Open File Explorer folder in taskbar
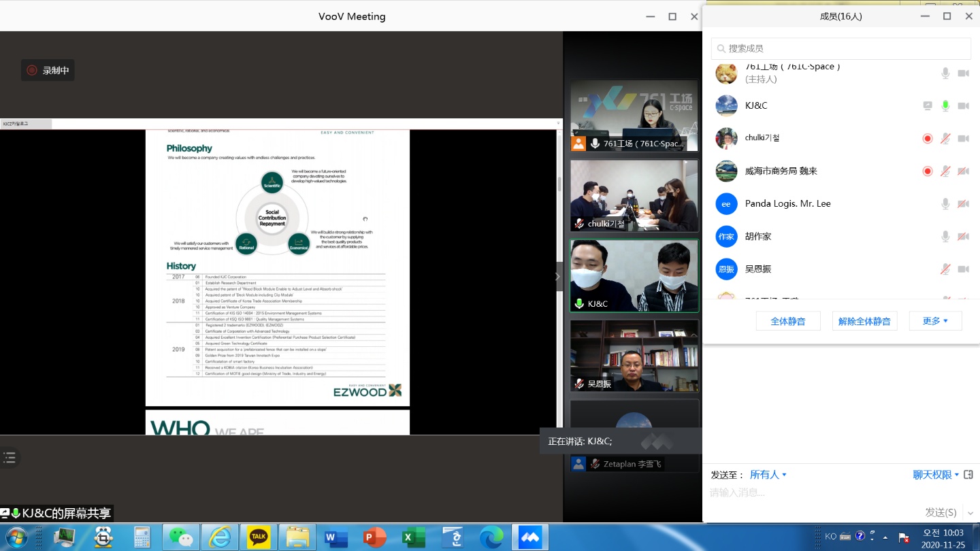The image size is (980, 551). point(297,537)
